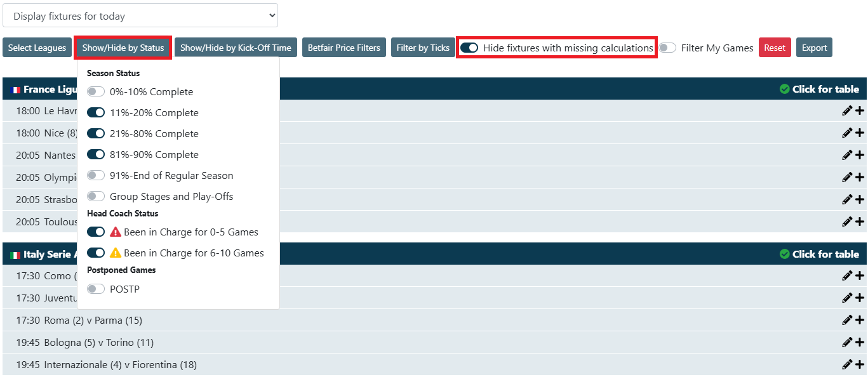Open the Filter by Ticks menu

tap(423, 48)
